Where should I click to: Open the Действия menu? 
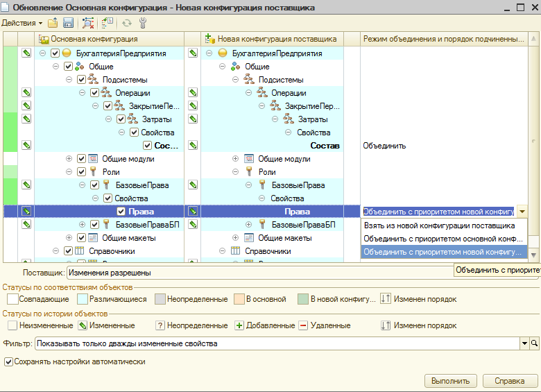[x=22, y=23]
